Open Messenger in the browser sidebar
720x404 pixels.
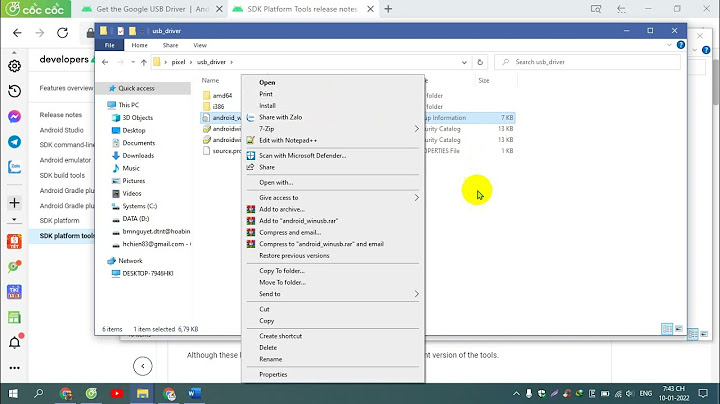14,117
